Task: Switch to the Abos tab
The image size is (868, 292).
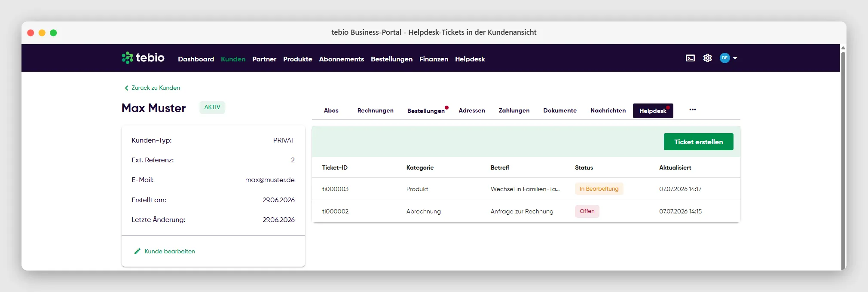Action: (331, 110)
